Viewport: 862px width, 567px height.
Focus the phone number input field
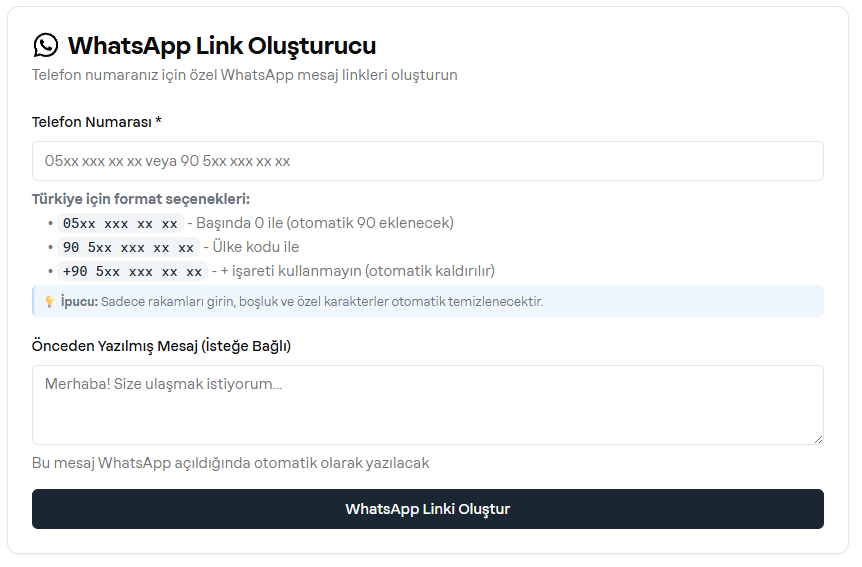pos(427,161)
